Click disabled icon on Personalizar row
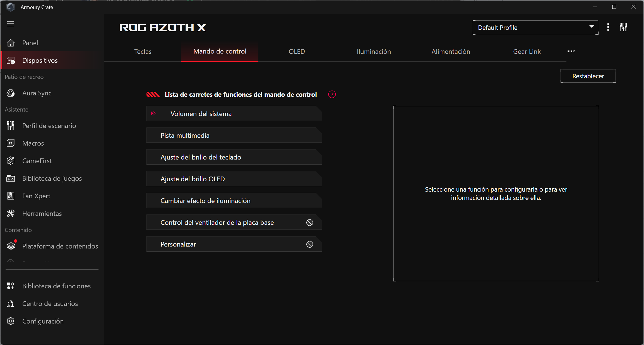Screen dimensions: 644x345 310,244
